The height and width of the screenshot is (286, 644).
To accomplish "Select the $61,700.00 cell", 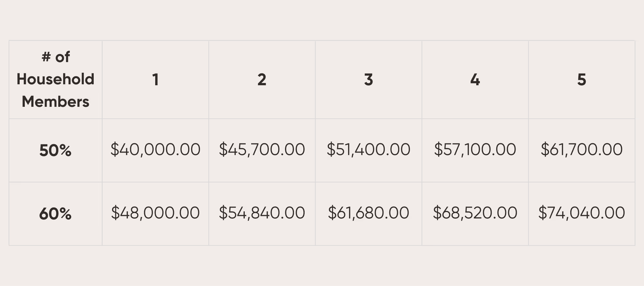I will pyautogui.click(x=582, y=150).
